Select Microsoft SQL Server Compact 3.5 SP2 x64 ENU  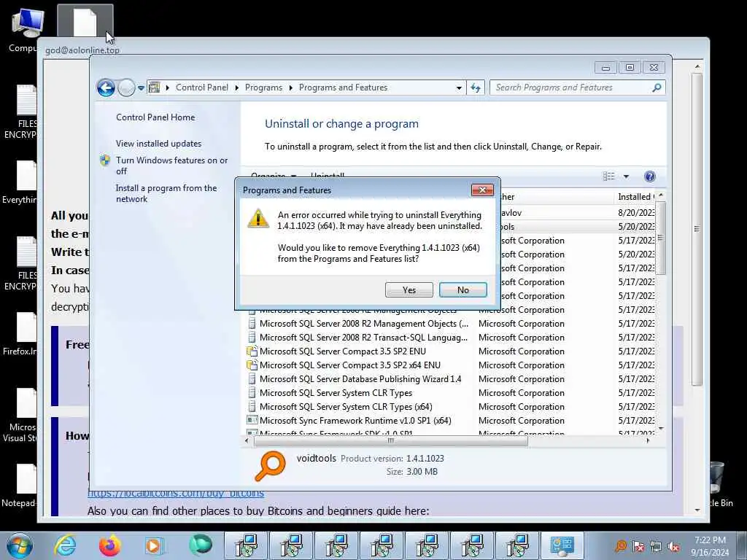(x=349, y=365)
